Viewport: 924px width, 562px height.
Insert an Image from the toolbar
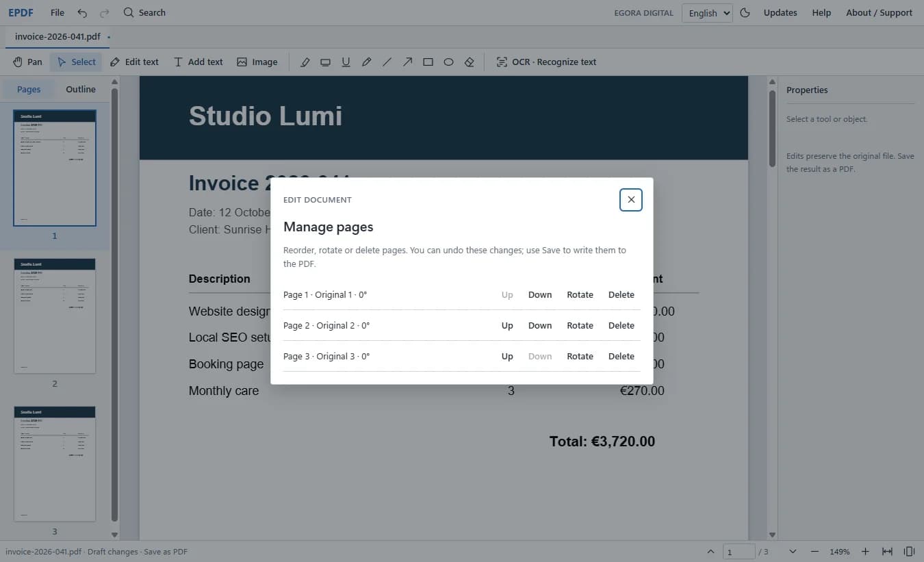click(257, 62)
